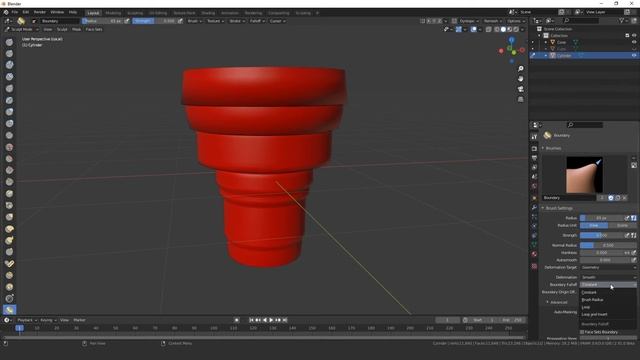Collapse the Brush Settings panel

point(558,208)
